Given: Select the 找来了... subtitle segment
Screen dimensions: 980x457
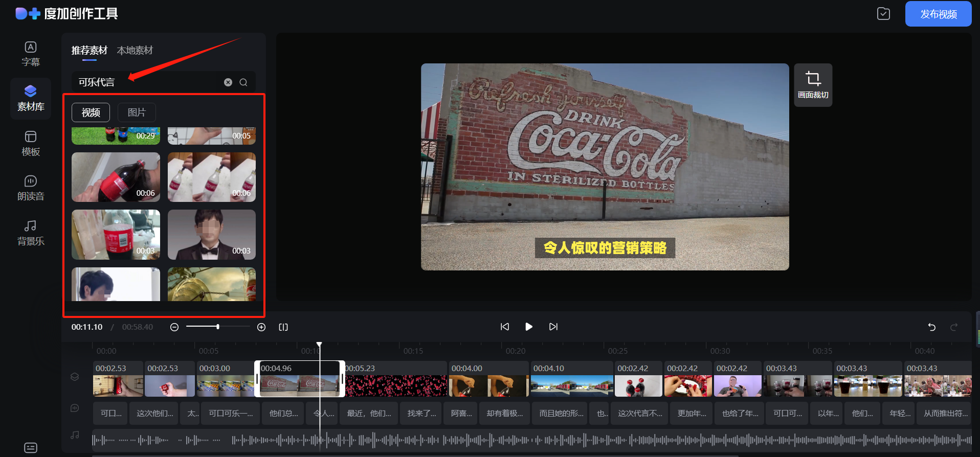Looking at the screenshot, I should pos(421,414).
